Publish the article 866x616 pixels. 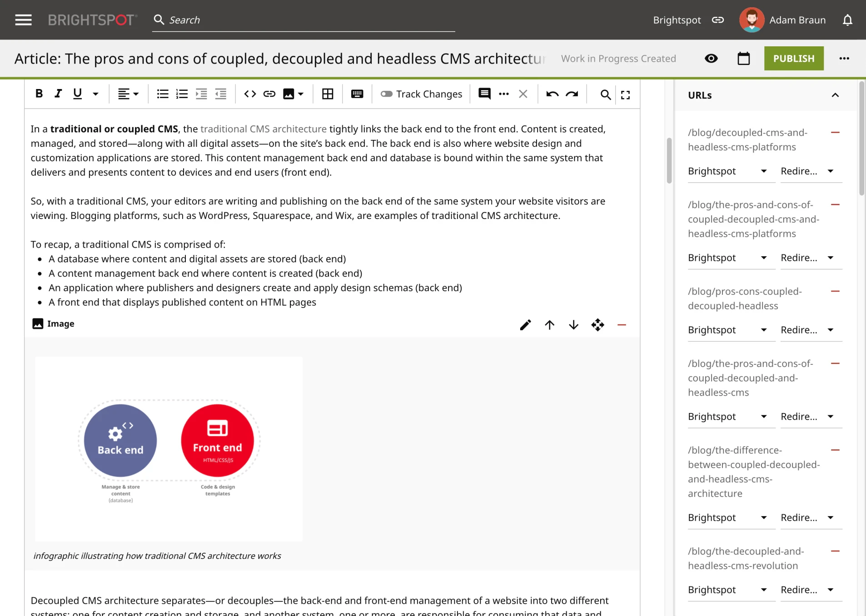click(x=794, y=58)
